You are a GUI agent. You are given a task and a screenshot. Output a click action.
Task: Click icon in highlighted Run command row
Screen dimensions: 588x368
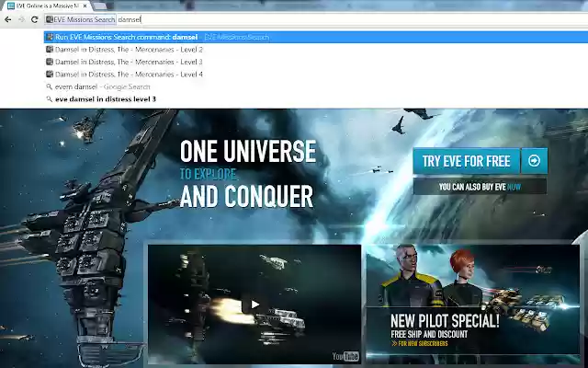(49, 37)
